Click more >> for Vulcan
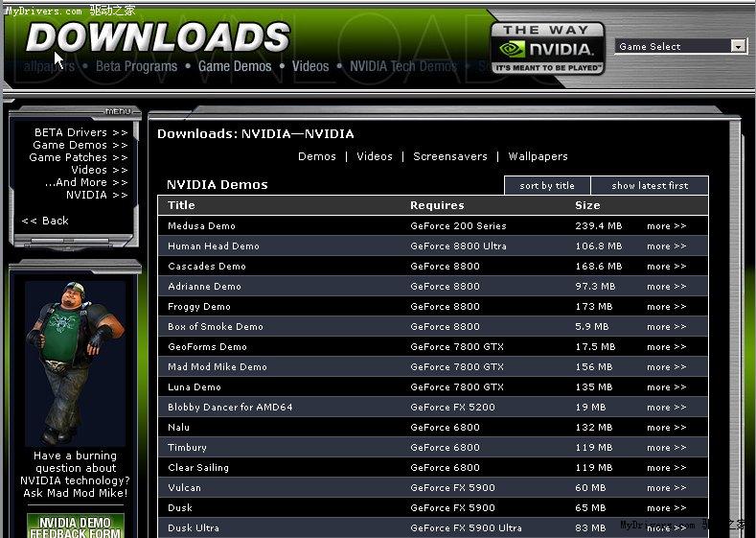 666,488
